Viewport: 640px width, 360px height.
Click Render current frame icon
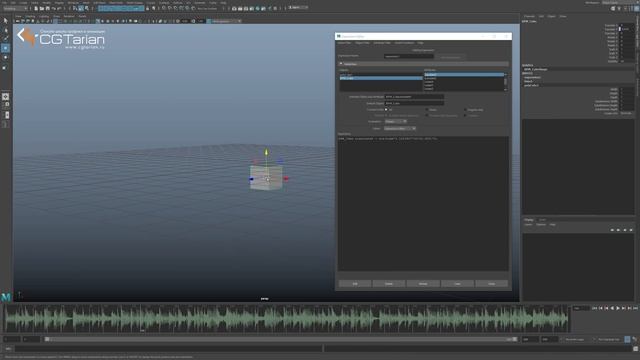click(x=240, y=8)
